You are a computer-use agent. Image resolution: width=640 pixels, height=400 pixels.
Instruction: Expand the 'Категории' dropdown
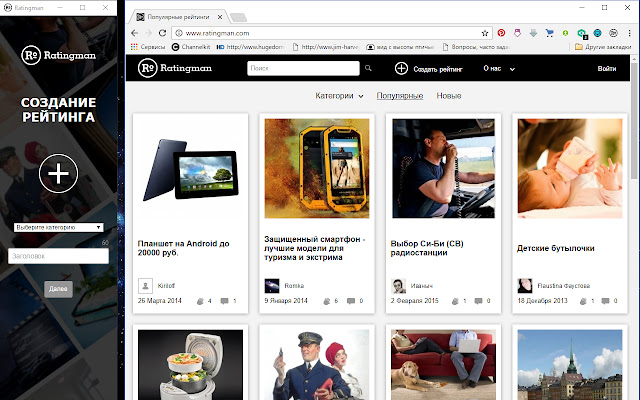[x=339, y=96]
